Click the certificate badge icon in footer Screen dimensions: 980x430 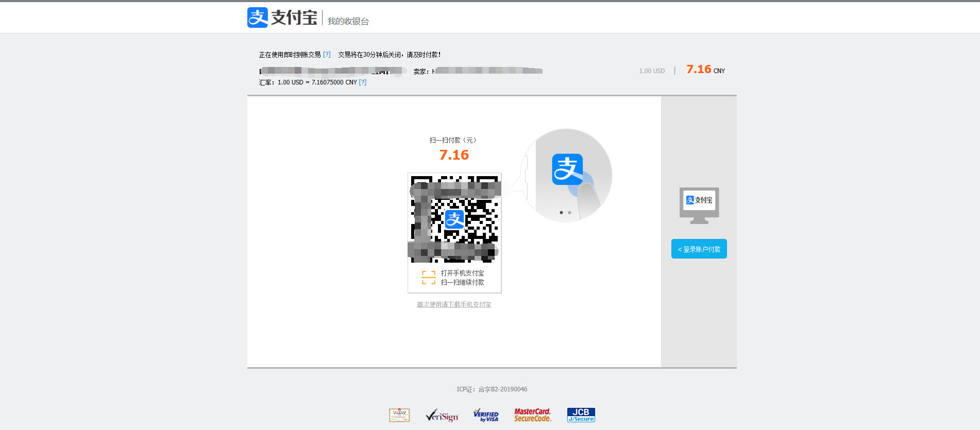[399, 415]
